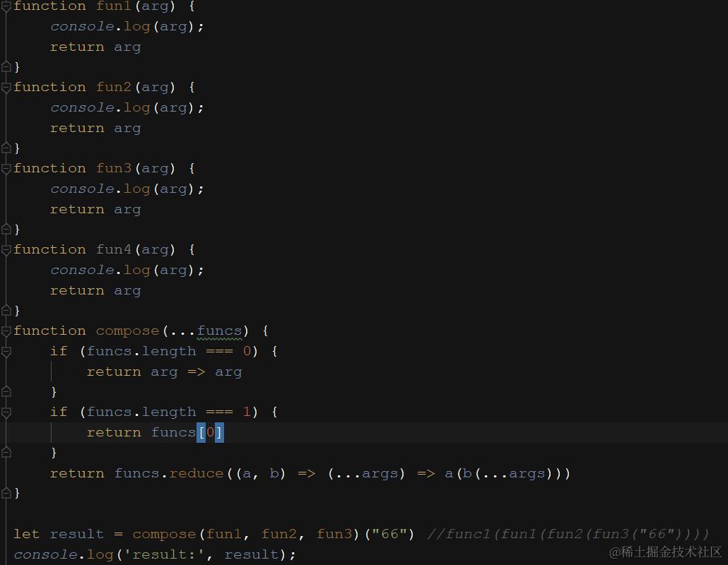The width and height of the screenshot is (728, 565).
Task: Click fold end marker at compose's closing brace
Action: coord(6,493)
